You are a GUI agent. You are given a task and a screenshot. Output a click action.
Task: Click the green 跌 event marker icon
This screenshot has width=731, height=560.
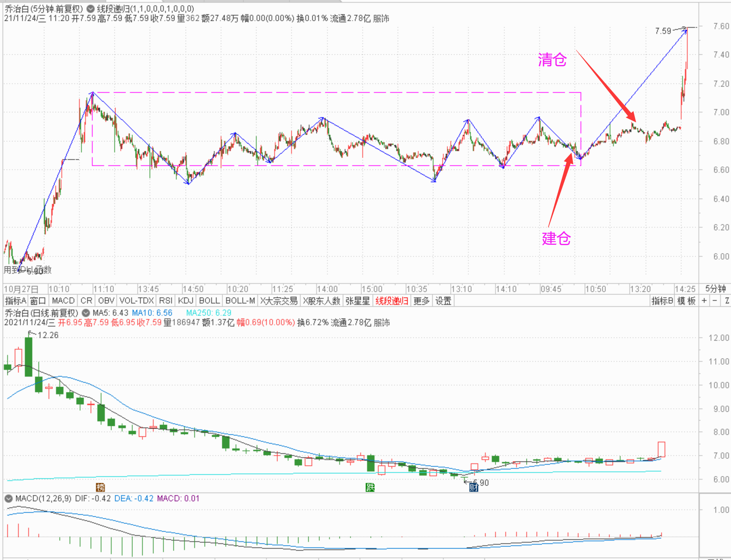370,487
